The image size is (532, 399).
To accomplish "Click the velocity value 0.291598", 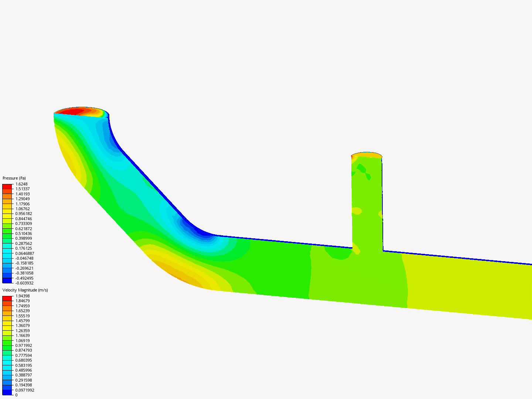I will pyautogui.click(x=24, y=380).
